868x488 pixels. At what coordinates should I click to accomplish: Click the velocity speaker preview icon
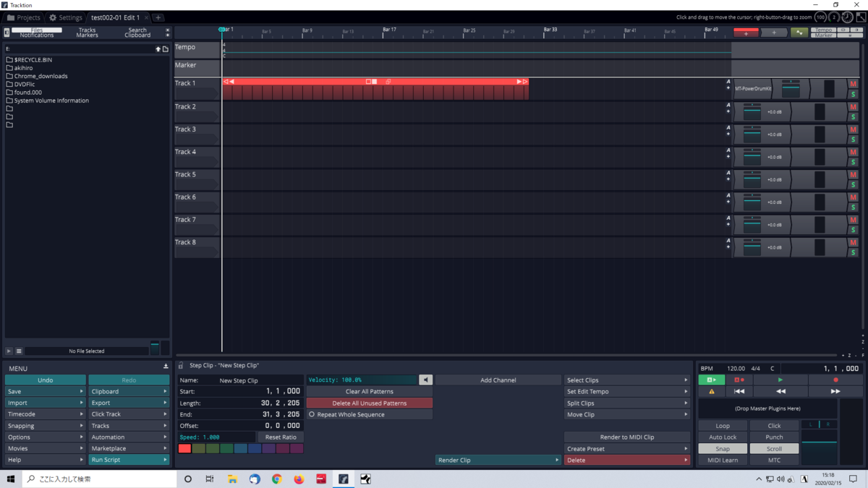[425, 380]
